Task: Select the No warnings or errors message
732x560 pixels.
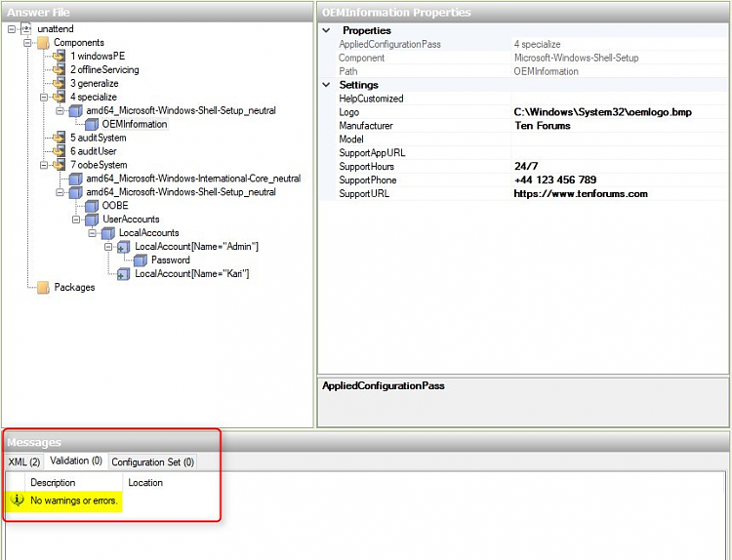Action: coord(74,500)
